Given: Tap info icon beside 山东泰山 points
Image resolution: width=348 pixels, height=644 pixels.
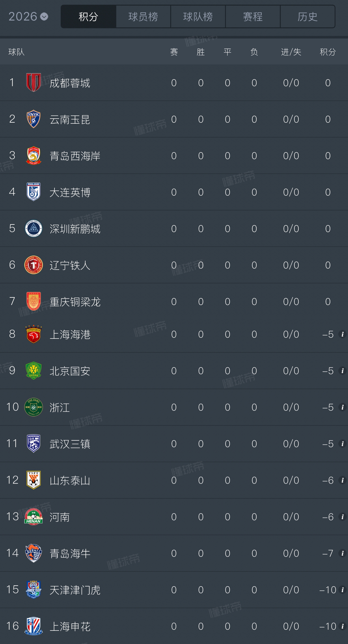Looking at the screenshot, I should point(342,480).
